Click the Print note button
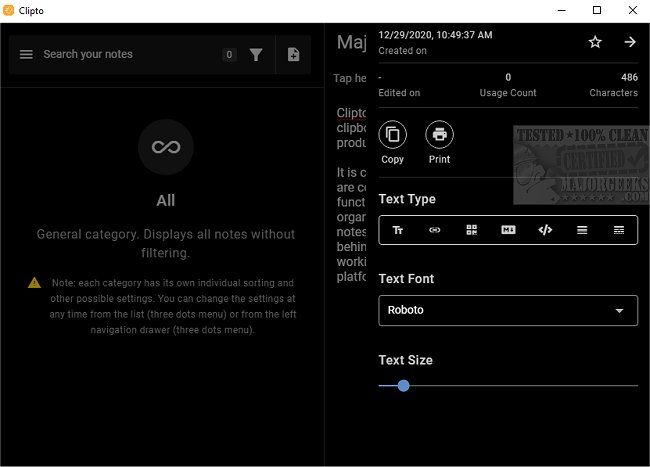650x467 pixels. click(x=439, y=143)
